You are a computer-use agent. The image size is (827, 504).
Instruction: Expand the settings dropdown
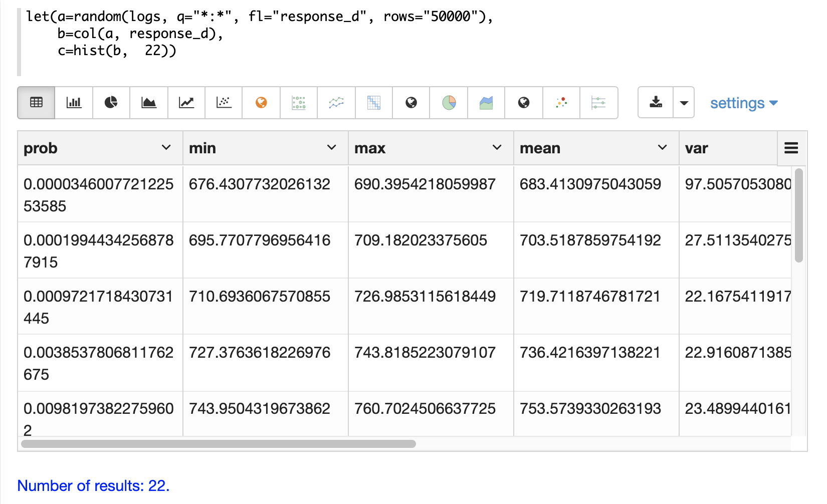pyautogui.click(x=744, y=103)
